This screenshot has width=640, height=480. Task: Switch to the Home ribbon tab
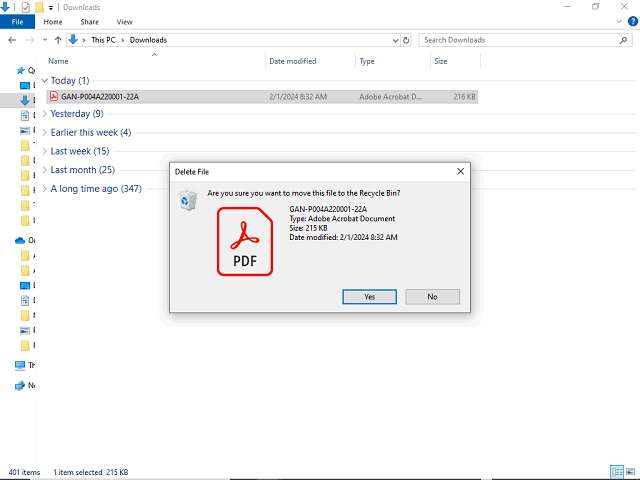tap(53, 22)
